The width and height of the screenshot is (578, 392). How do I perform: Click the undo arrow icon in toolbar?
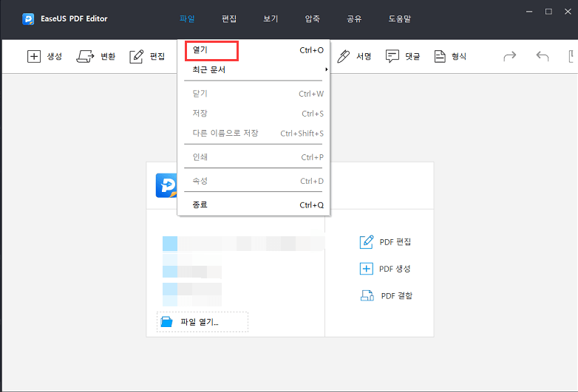point(543,56)
